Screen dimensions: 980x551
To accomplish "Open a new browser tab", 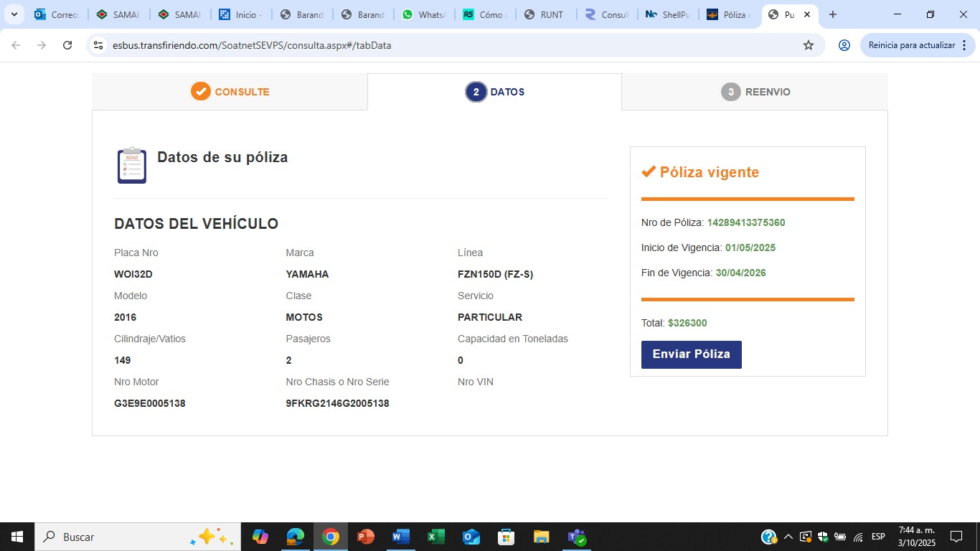I will [x=832, y=14].
